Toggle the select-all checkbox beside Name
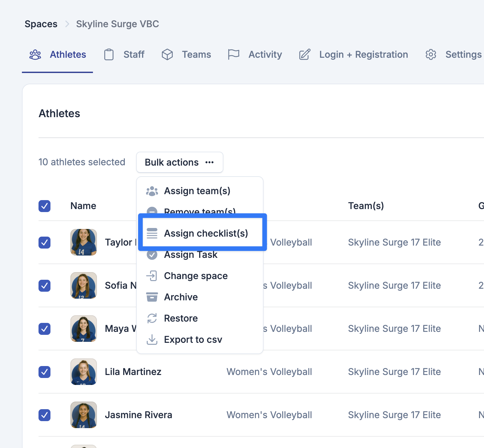Image resolution: width=484 pixels, height=448 pixels. [44, 206]
